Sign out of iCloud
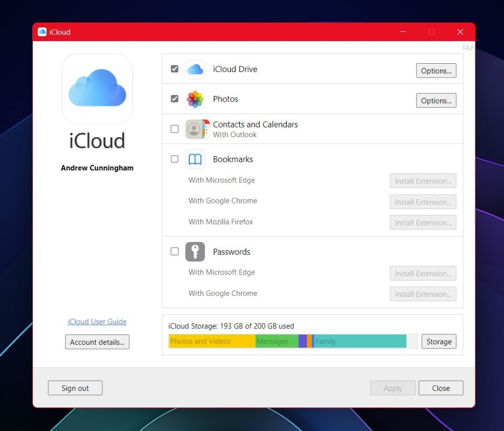 75,388
